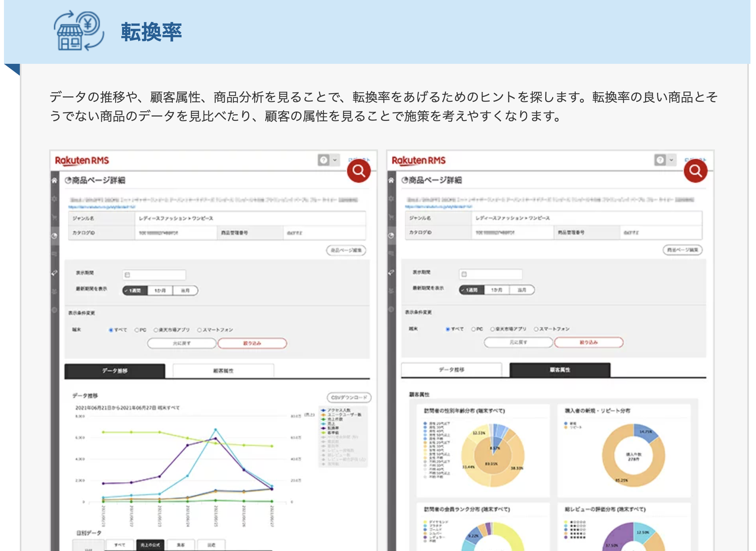This screenshot has height=551, width=756.
Task: Open the すべて daily data tab in left screenshot
Action: click(x=120, y=545)
